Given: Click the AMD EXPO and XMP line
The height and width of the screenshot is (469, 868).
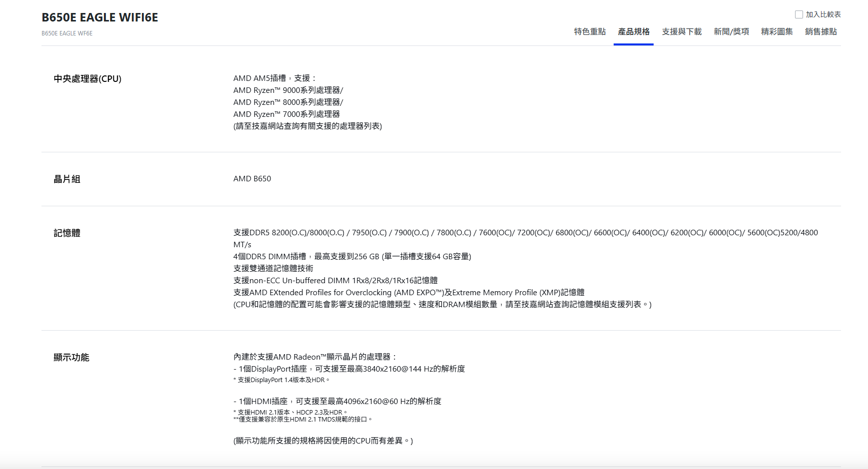Looking at the screenshot, I should pos(409,293).
